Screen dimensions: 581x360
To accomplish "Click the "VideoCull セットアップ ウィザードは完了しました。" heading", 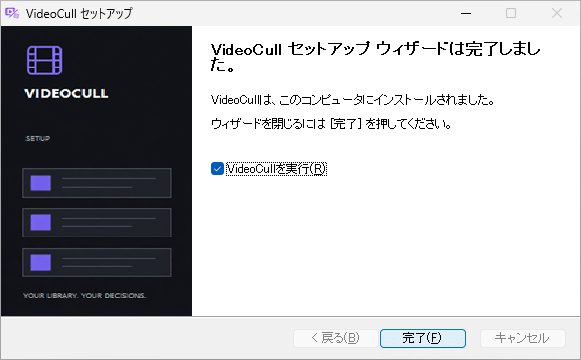I will tap(376, 57).
